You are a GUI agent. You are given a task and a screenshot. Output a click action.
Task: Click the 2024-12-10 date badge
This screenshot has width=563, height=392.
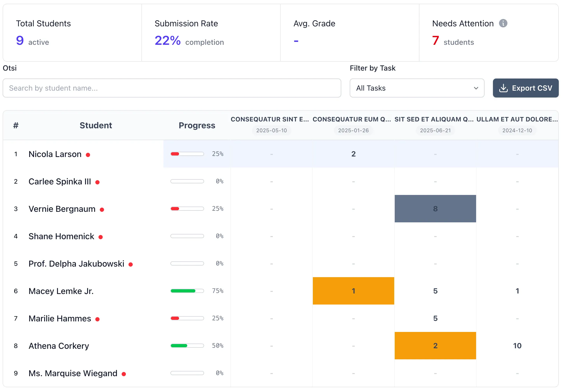[517, 130]
